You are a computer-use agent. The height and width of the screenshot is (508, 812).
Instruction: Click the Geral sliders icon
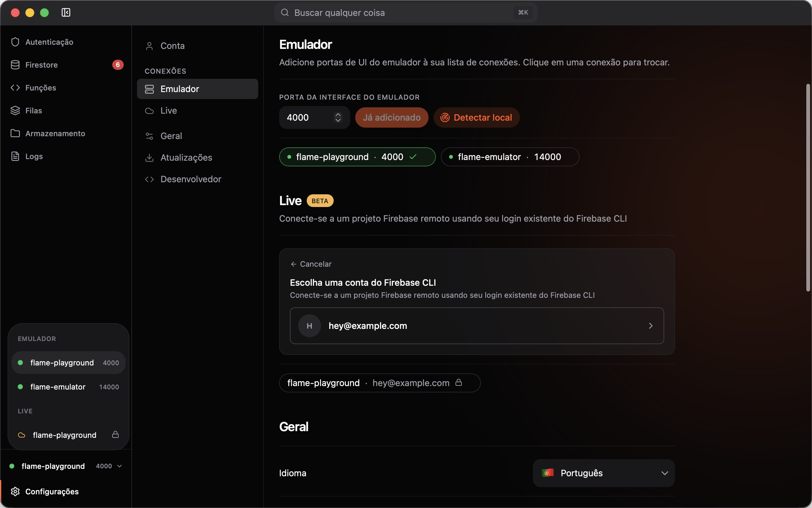click(x=149, y=136)
